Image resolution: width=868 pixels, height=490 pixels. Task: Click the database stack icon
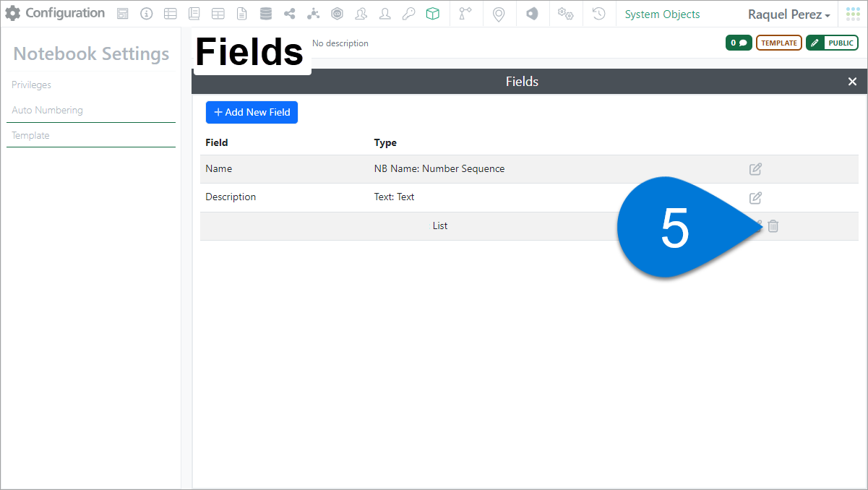coord(266,14)
